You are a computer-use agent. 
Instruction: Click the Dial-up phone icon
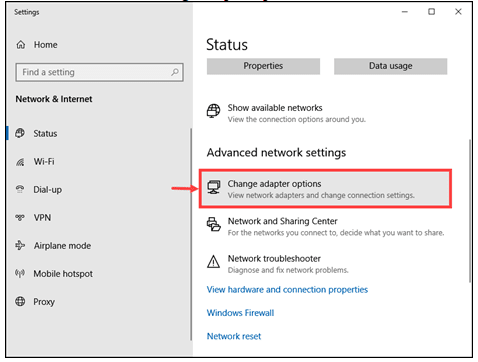(20, 189)
